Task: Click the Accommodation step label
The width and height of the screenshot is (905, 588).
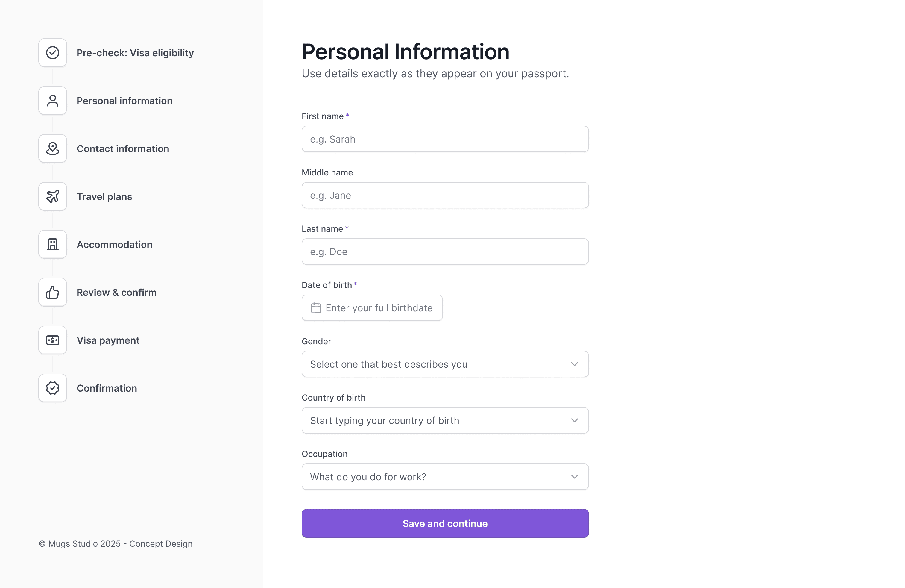Action: 114,244
